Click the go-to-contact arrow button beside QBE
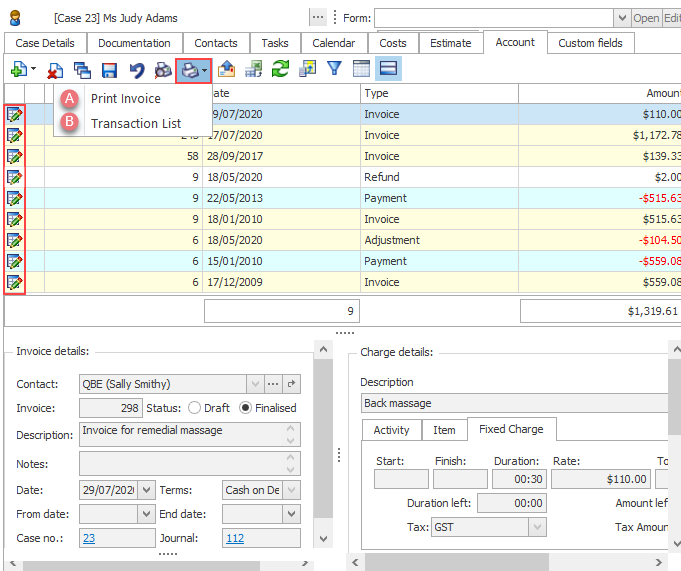The width and height of the screenshot is (681, 571). pyautogui.click(x=291, y=384)
